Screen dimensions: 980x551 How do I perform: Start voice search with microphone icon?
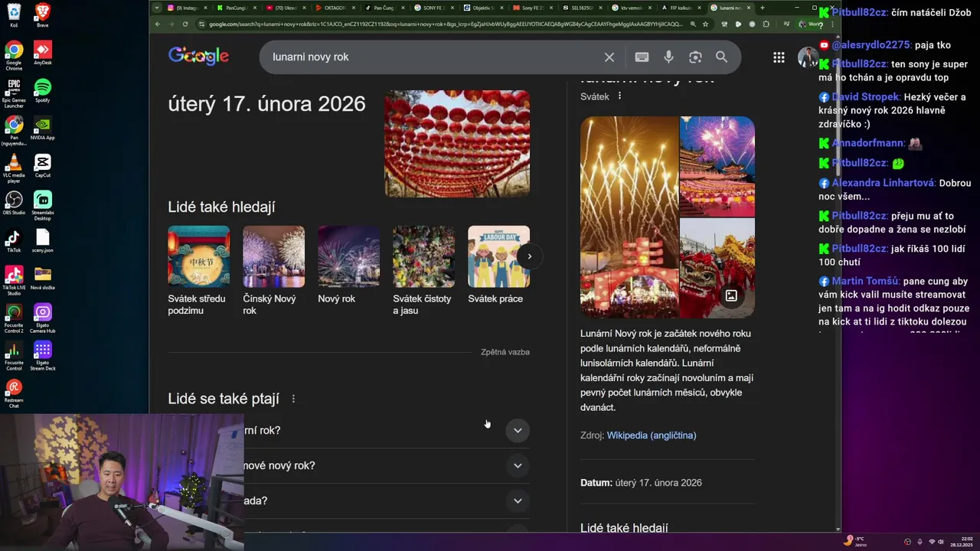[668, 57]
